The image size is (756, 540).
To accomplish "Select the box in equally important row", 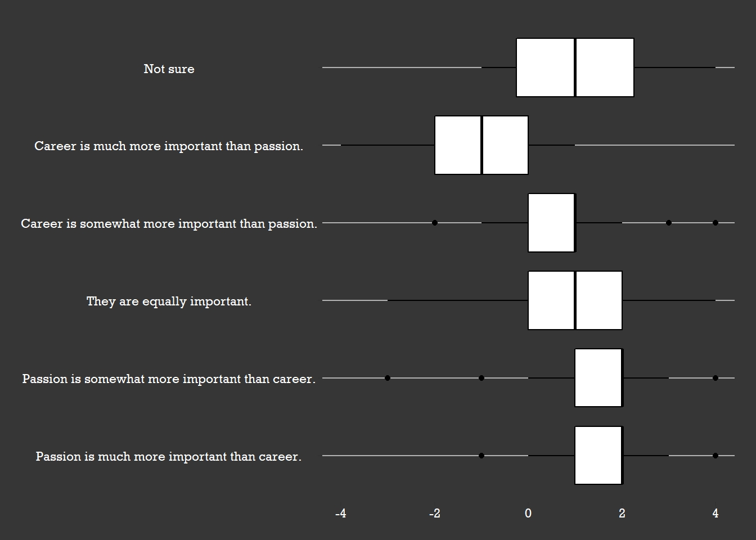I will tap(575, 300).
